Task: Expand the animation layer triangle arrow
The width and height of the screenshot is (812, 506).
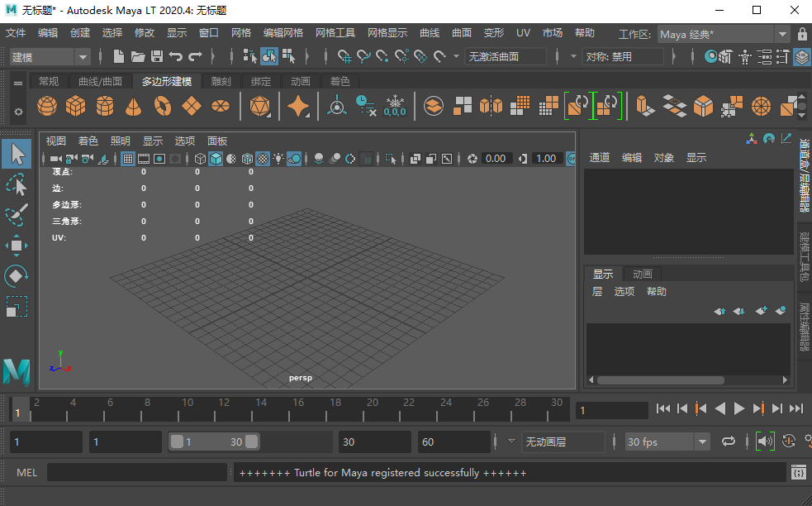Action: click(511, 442)
